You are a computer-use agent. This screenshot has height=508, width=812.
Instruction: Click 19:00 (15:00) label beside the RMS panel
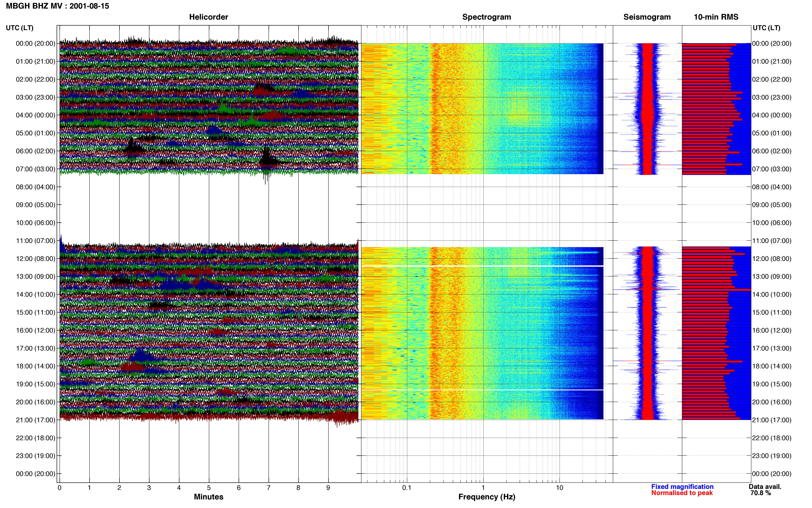pyautogui.click(x=772, y=384)
